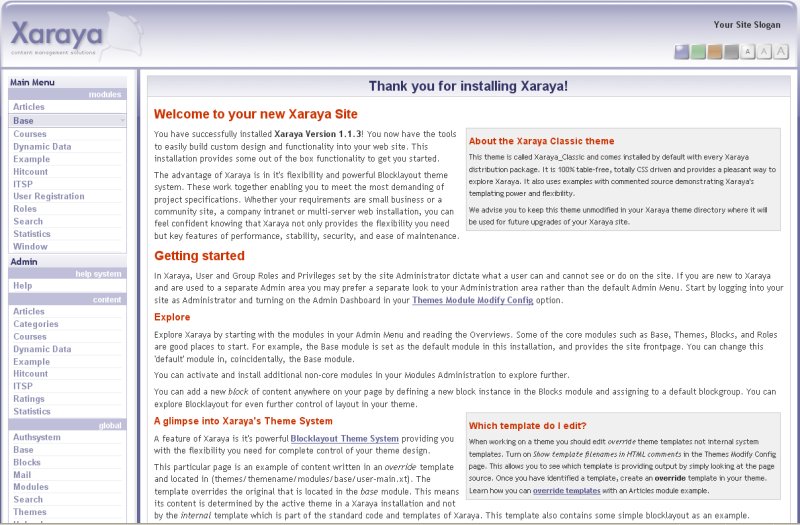Viewport: 800px width, 525px height.
Task: Click 'About the Xaraya Classic theme' heading
Action: click(x=541, y=141)
